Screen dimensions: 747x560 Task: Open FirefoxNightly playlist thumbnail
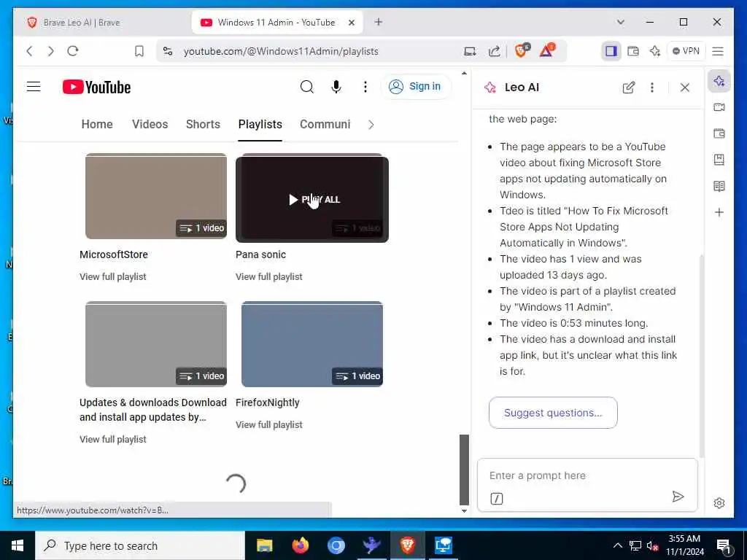(312, 344)
